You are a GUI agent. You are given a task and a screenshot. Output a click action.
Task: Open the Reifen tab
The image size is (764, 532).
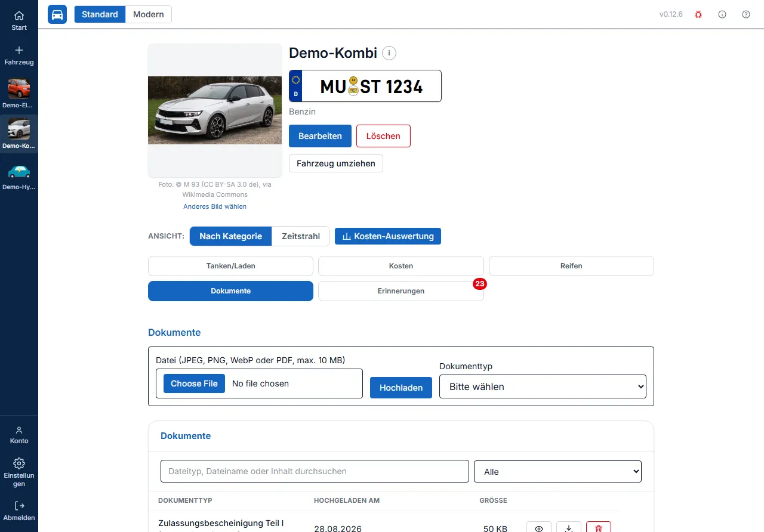(x=571, y=266)
